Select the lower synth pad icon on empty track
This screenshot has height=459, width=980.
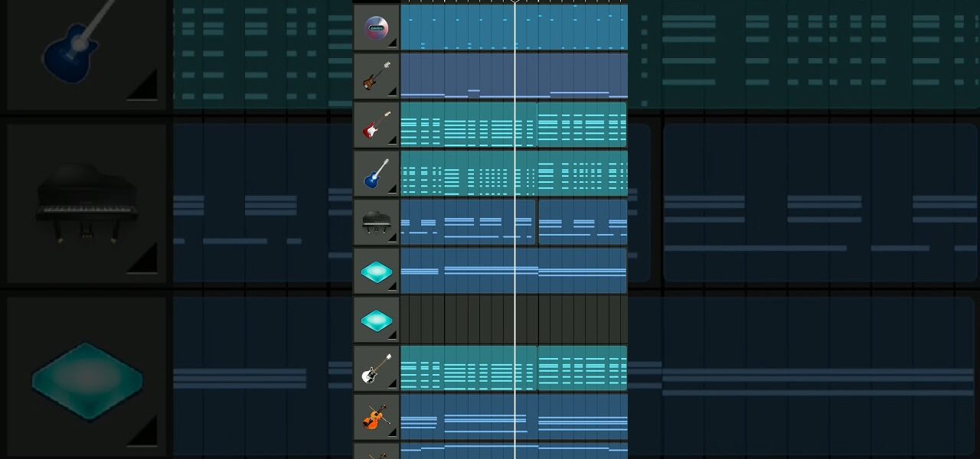[376, 321]
